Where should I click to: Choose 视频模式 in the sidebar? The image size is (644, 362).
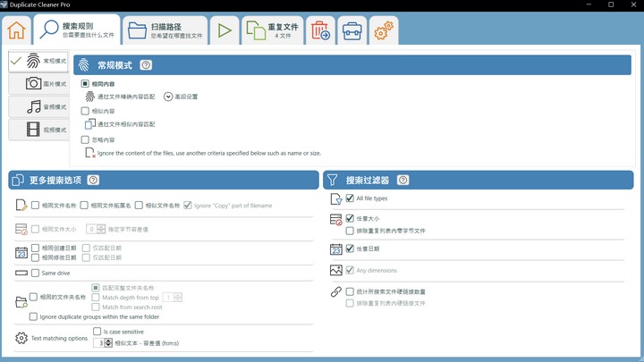click(38, 130)
